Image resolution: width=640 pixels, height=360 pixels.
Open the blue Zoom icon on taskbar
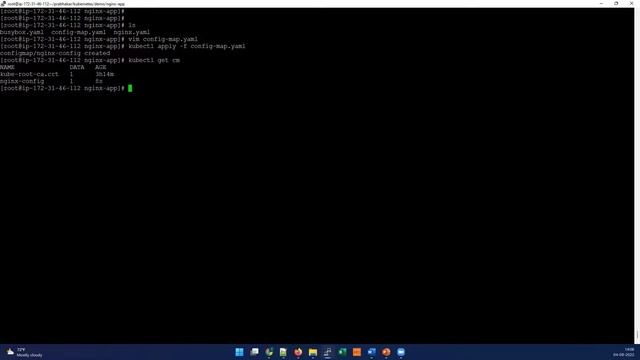click(401, 352)
